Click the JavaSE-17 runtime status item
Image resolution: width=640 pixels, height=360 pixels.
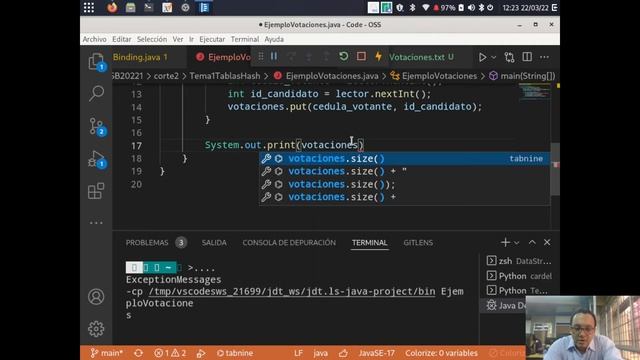point(376,353)
